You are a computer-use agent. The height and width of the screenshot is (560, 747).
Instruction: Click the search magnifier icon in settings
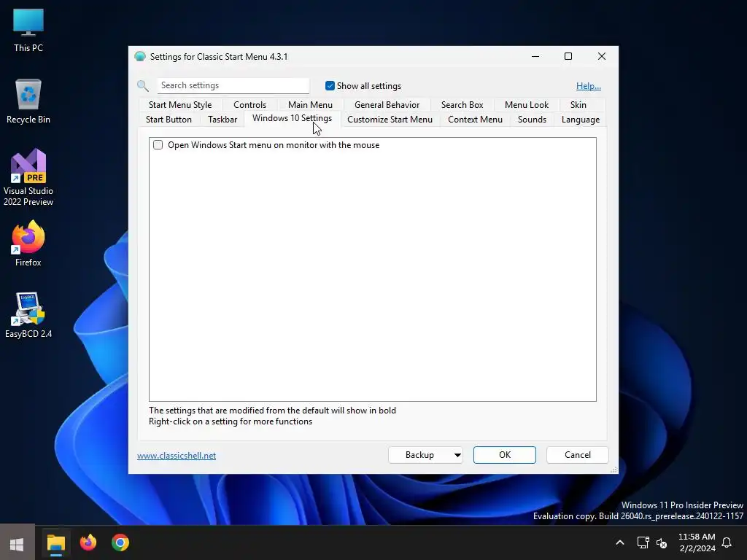pos(143,86)
